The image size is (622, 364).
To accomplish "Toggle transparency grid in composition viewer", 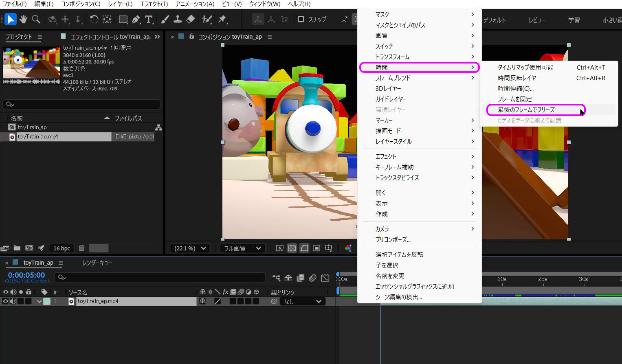I will click(x=292, y=248).
